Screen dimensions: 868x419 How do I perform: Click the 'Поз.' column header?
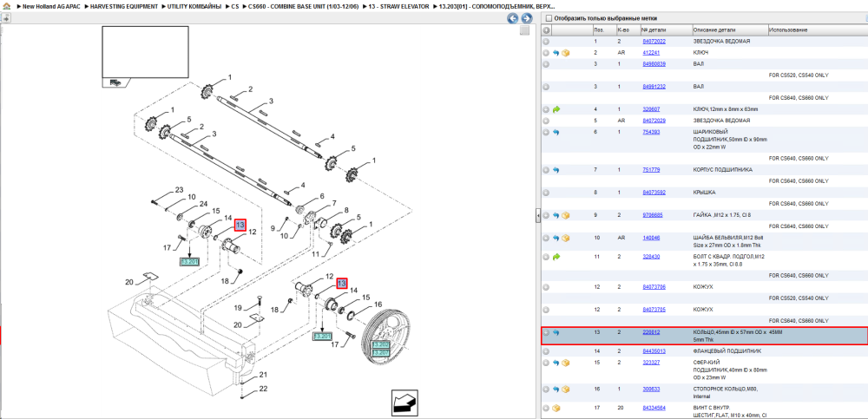[x=598, y=30]
